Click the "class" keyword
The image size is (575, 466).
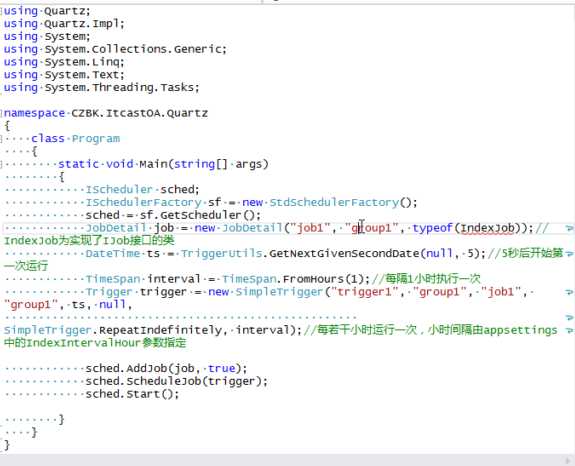coord(48,139)
